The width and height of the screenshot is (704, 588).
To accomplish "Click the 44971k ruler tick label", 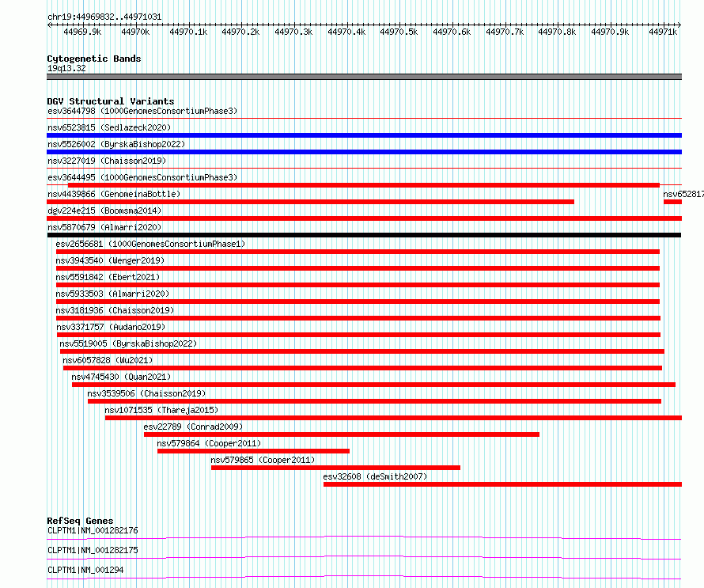I will pos(663,32).
